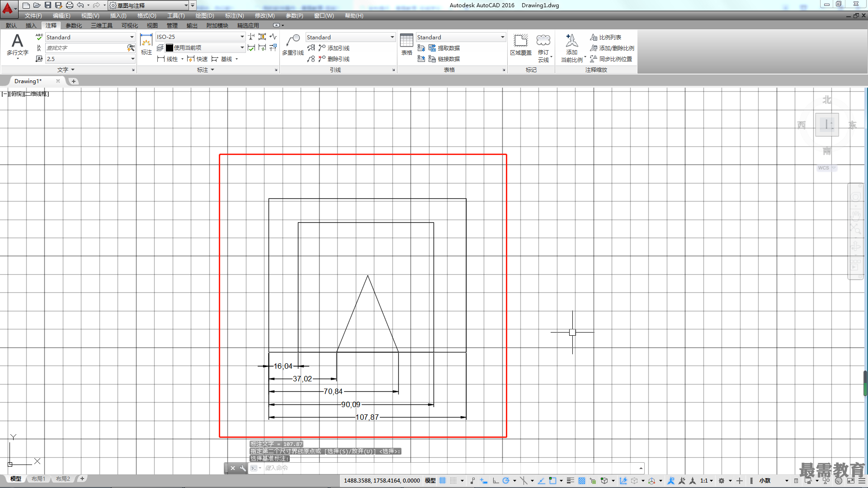This screenshot has width=868, height=488.
Task: Expand the 标注 panel
Action: (206, 70)
